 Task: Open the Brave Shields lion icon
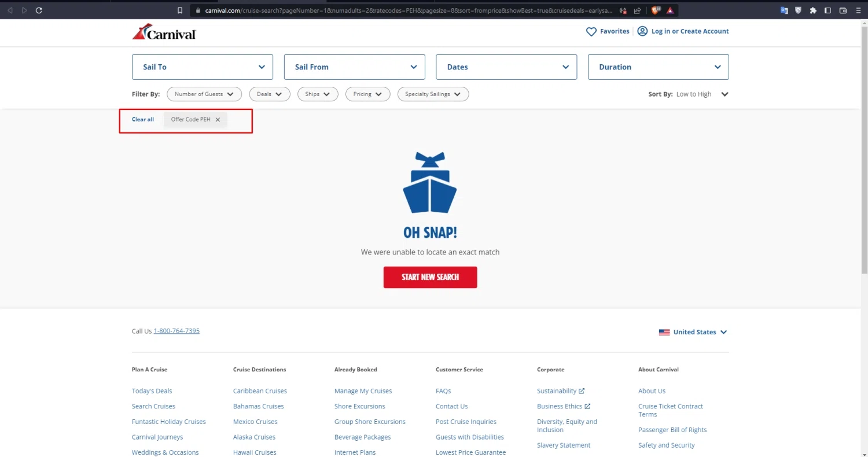656,10
